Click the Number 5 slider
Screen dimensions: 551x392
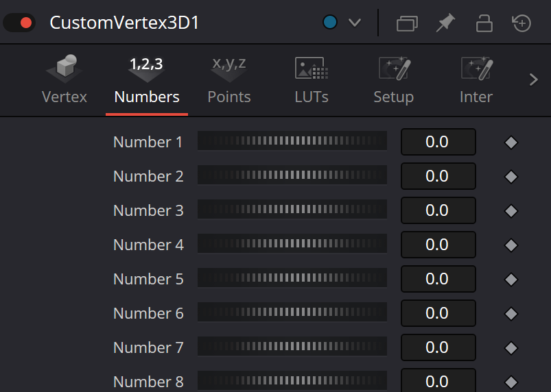tap(292, 278)
